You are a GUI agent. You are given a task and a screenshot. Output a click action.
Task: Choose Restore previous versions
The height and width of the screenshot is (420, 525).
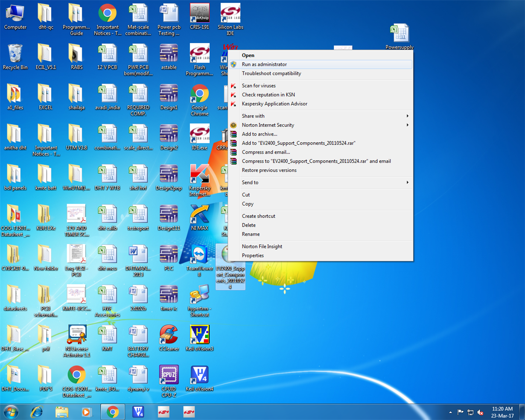point(321,170)
